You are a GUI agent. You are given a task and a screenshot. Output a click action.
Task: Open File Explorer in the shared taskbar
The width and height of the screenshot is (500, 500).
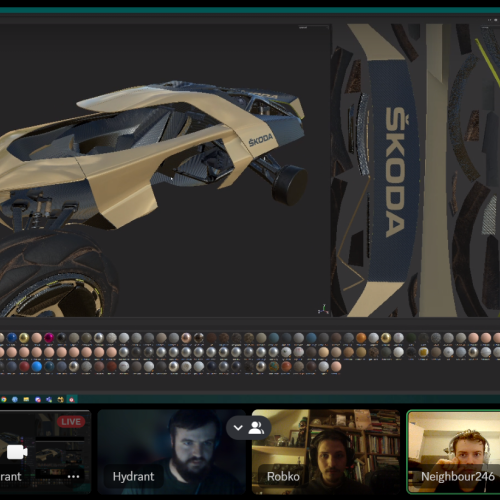click(x=26, y=399)
